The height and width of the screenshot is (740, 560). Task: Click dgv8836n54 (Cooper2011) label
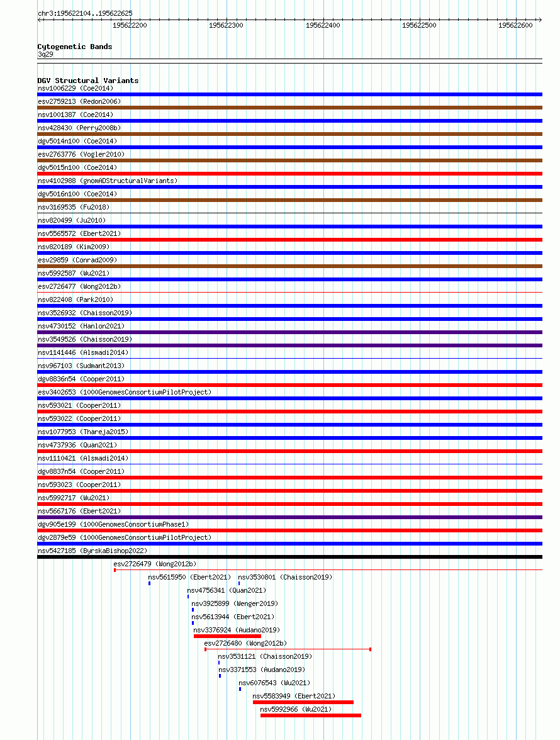(x=81, y=379)
